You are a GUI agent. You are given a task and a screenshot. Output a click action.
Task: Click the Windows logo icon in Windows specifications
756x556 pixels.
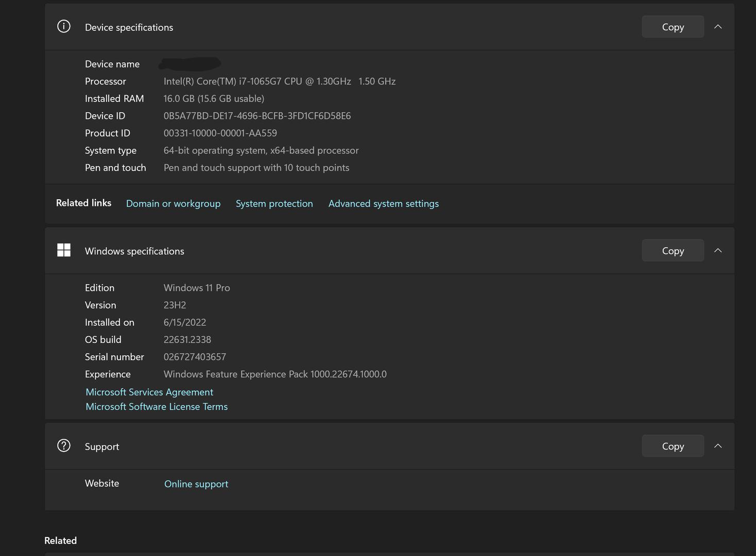[x=64, y=250]
